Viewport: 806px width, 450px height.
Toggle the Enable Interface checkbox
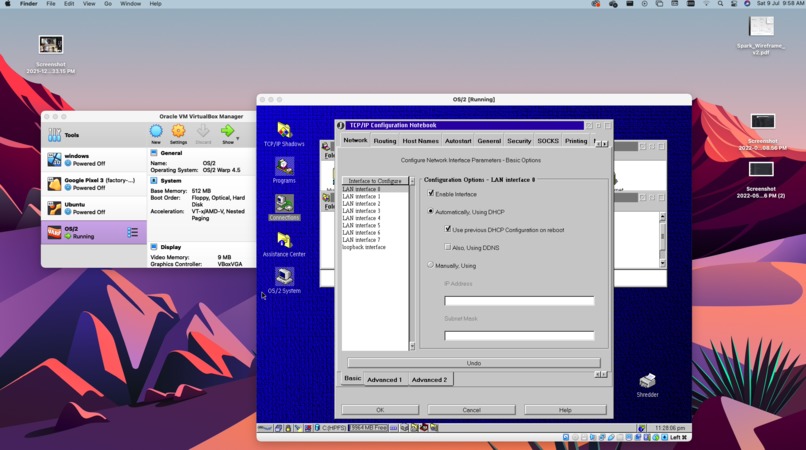tap(431, 193)
